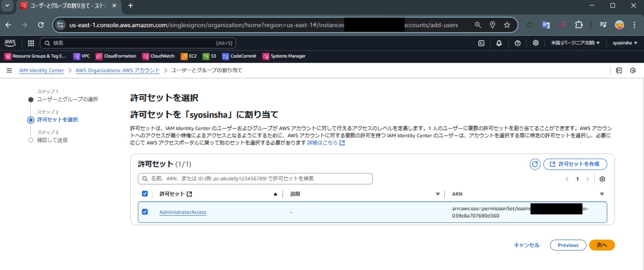Sort by 許可セット column arrow
This screenshot has height=270, width=644.
coord(275,194)
